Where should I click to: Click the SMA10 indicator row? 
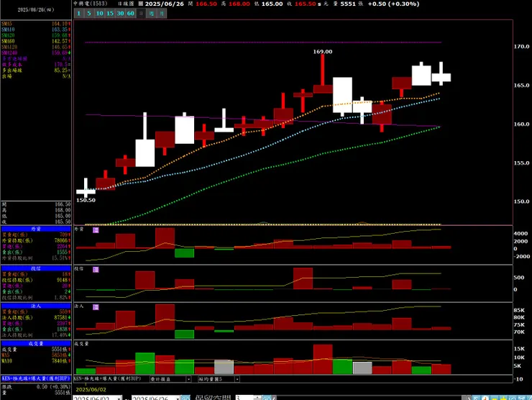coord(36,29)
